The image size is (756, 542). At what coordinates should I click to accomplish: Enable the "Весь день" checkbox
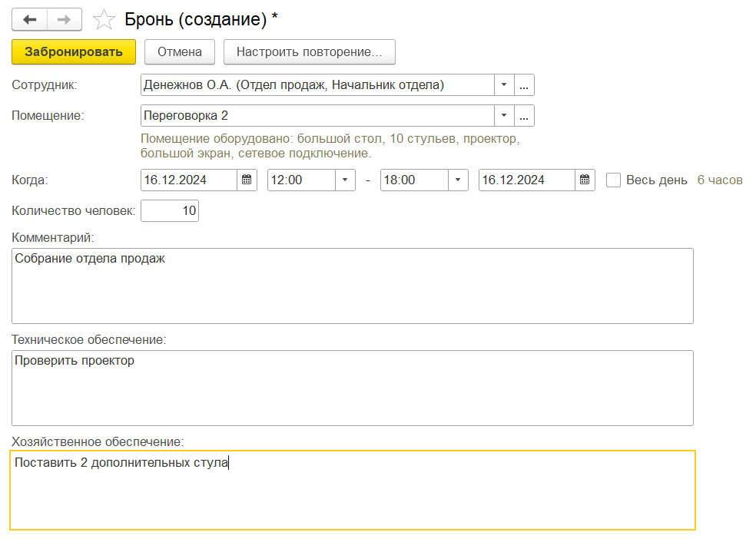tap(613, 180)
